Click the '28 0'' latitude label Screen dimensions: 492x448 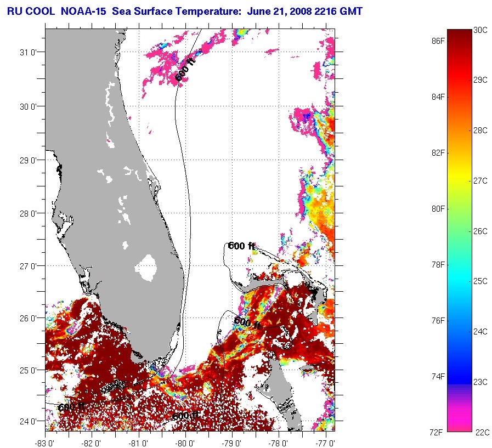pyautogui.click(x=28, y=214)
